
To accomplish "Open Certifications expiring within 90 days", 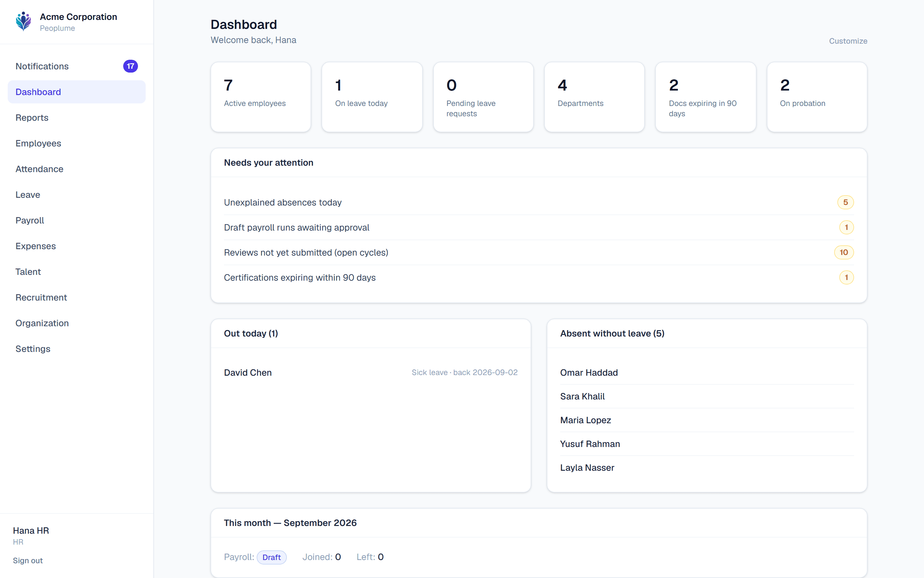I will click(539, 277).
